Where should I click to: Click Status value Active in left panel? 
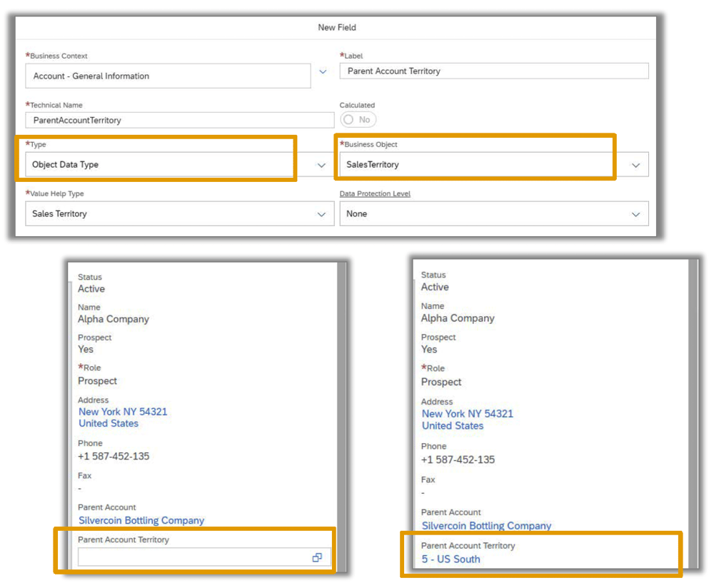pos(91,289)
